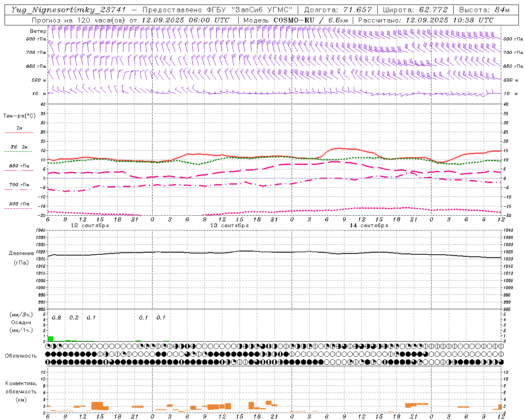Select the 12 сентября date label

90,226
